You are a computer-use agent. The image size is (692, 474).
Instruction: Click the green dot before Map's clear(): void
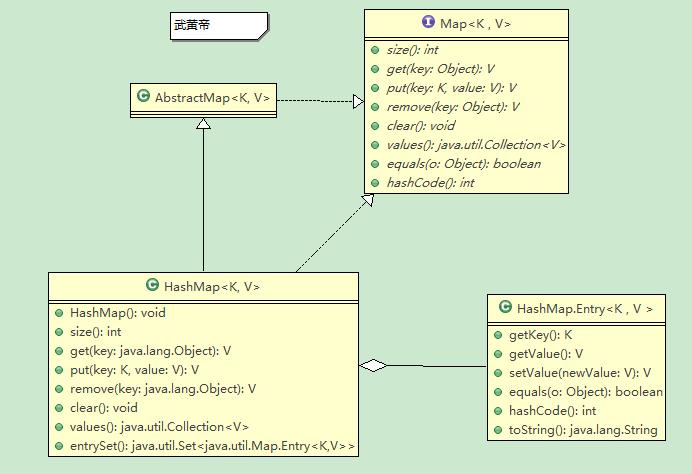[375, 126]
